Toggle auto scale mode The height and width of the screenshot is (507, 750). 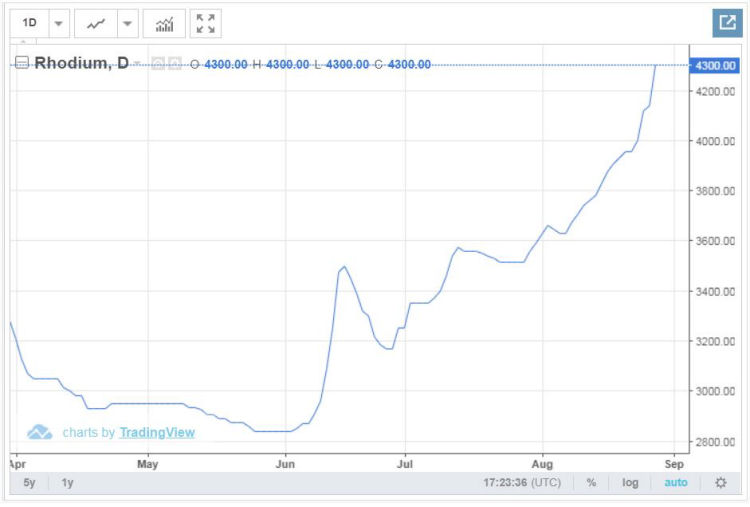[676, 483]
